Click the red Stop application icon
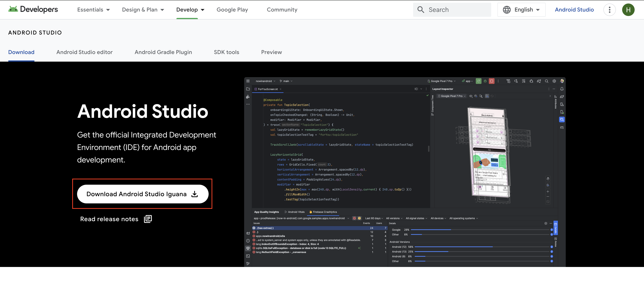 (x=492, y=81)
